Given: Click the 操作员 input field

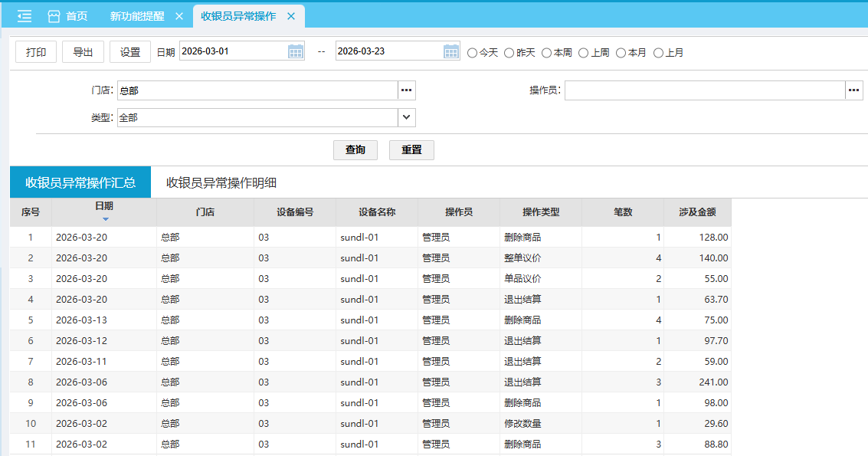Looking at the screenshot, I should pyautogui.click(x=704, y=90).
